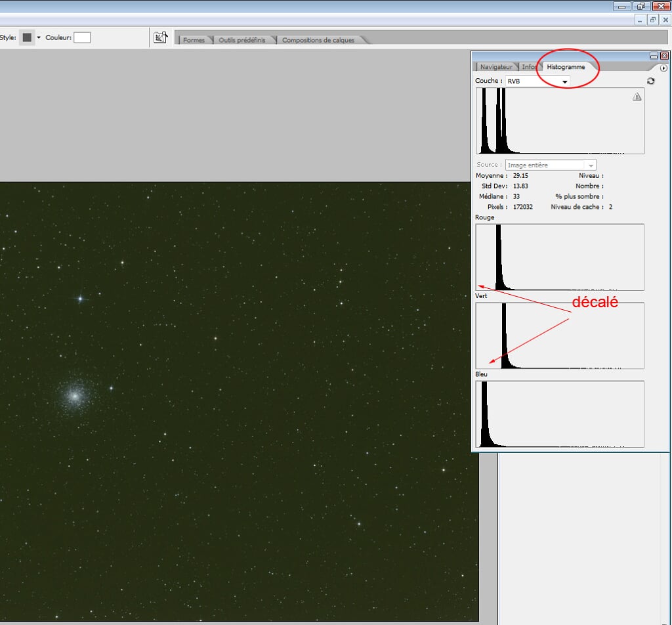Viewport: 672px width, 625px height.
Task: Click the histogram refresh icon
Action: click(650, 81)
